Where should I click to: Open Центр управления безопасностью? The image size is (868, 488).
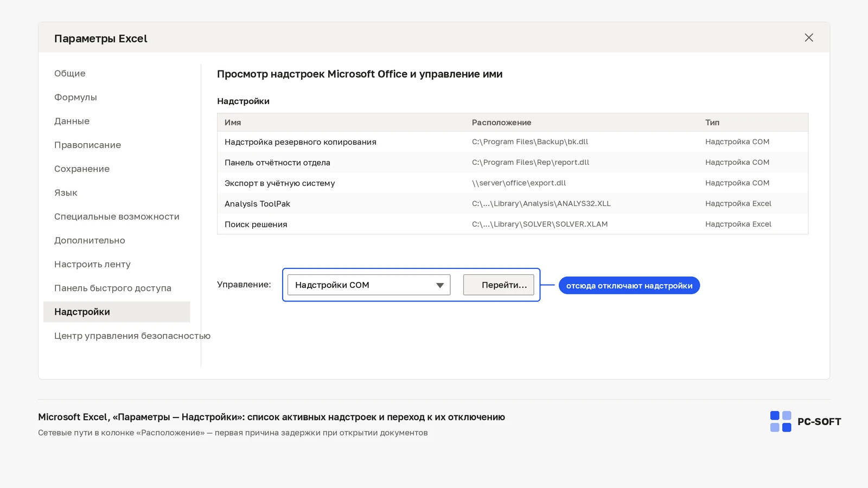tap(132, 336)
